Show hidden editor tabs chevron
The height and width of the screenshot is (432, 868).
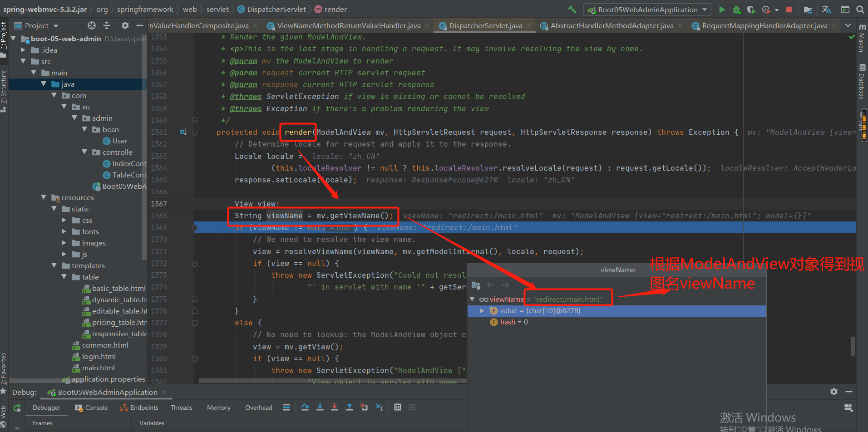(848, 25)
